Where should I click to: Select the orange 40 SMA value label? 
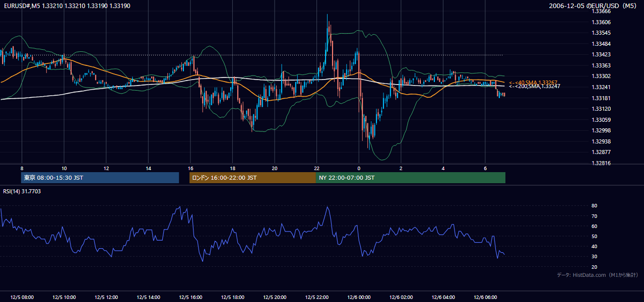point(534,83)
